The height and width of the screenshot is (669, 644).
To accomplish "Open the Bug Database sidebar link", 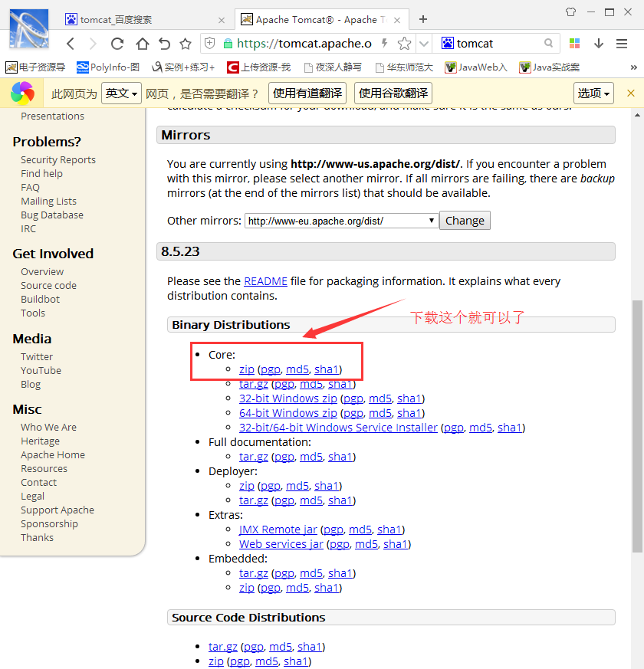I will tap(52, 215).
